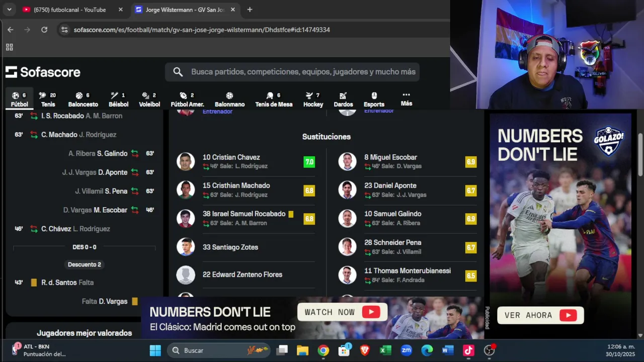Image resolution: width=644 pixels, height=362 pixels.
Task: Switch to the futbolcanal YouTube tab
Action: click(69, 10)
